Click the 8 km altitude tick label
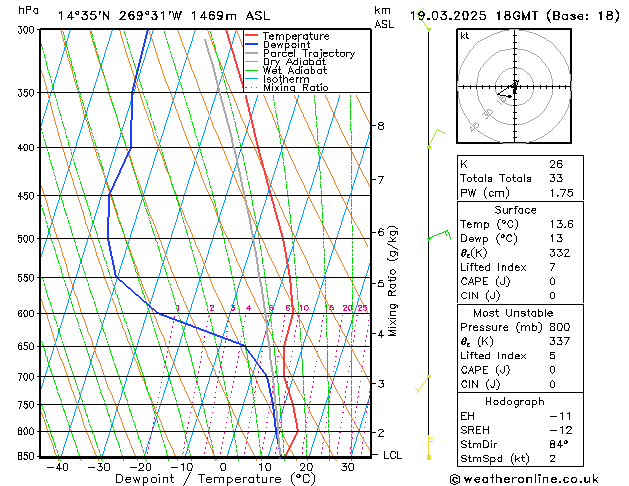Viewport: 629px width, 486px height. (381, 126)
